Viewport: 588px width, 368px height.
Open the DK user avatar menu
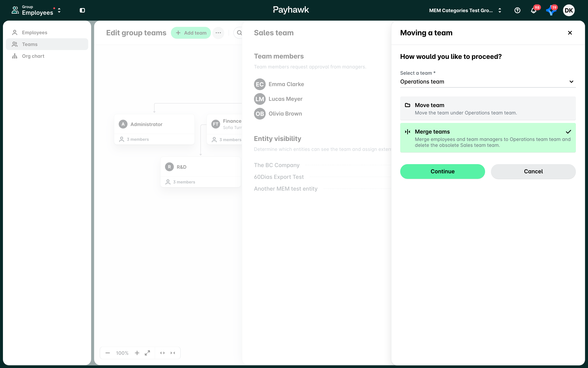[x=569, y=10]
